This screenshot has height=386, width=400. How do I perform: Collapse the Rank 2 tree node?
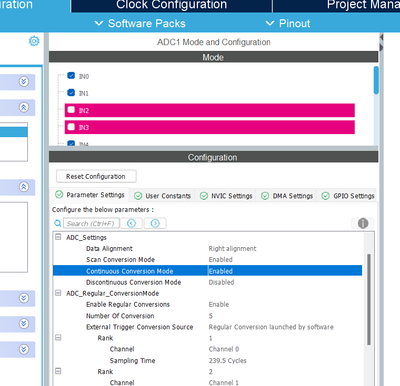coord(58,371)
